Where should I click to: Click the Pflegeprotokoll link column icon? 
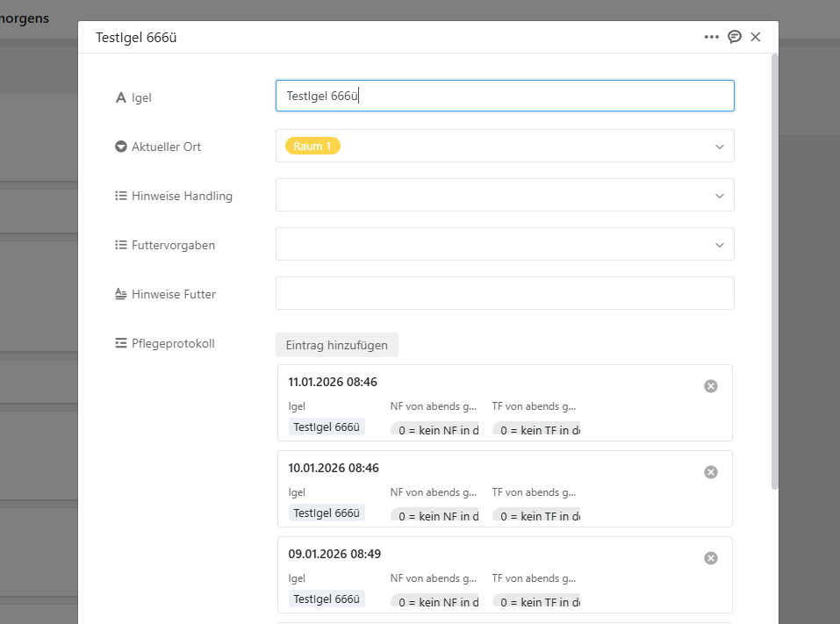(121, 343)
